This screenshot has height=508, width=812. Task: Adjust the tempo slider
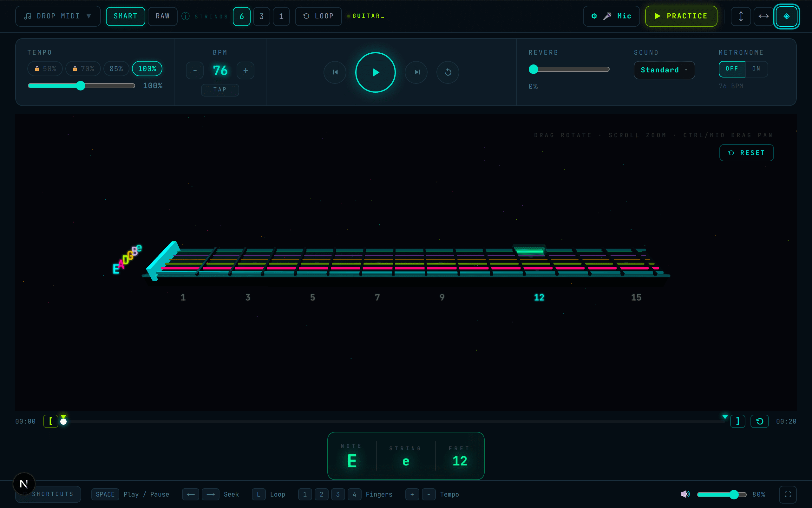click(82, 86)
